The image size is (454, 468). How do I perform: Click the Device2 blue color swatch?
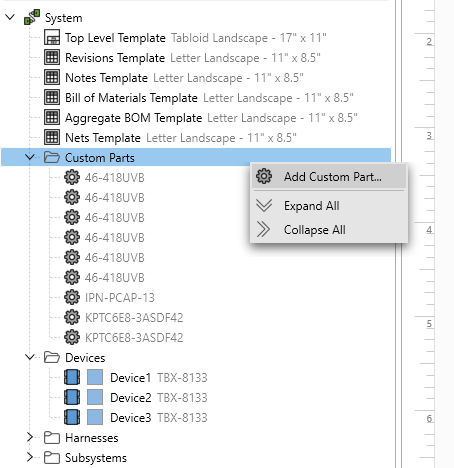coord(95,398)
